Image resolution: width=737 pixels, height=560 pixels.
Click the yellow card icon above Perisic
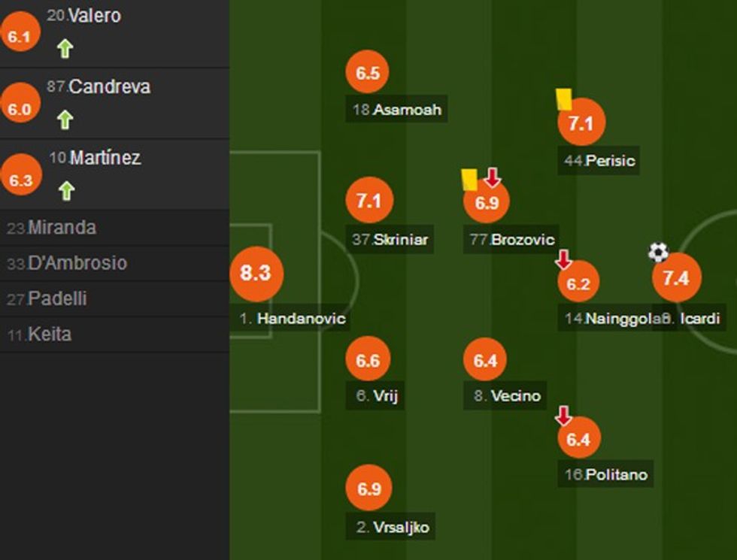(x=563, y=98)
